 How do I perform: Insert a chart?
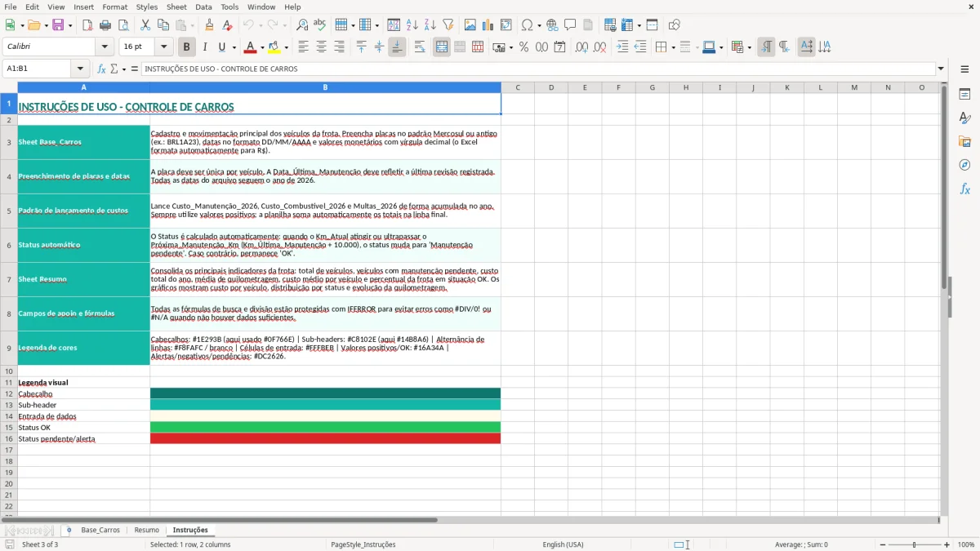tap(488, 25)
